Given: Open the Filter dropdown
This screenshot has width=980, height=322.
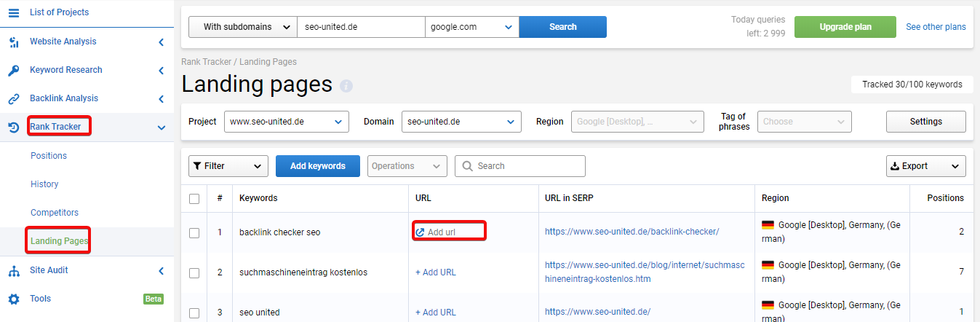Looking at the screenshot, I should [x=228, y=166].
